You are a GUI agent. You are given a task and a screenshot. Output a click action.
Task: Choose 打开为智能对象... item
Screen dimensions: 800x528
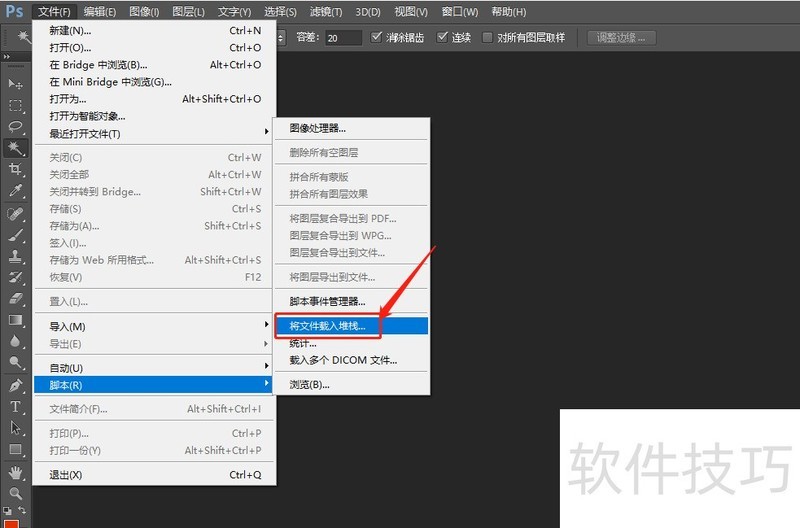155,116
